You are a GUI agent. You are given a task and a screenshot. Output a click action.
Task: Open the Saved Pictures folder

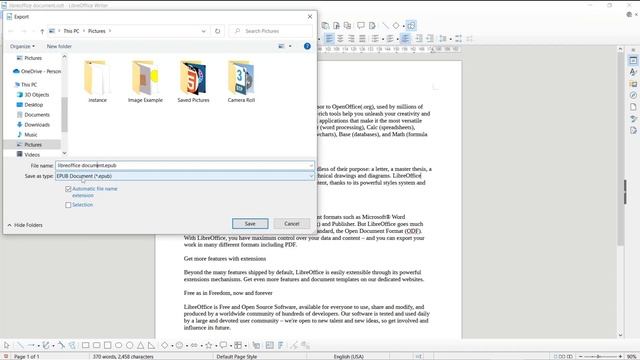coord(193,81)
